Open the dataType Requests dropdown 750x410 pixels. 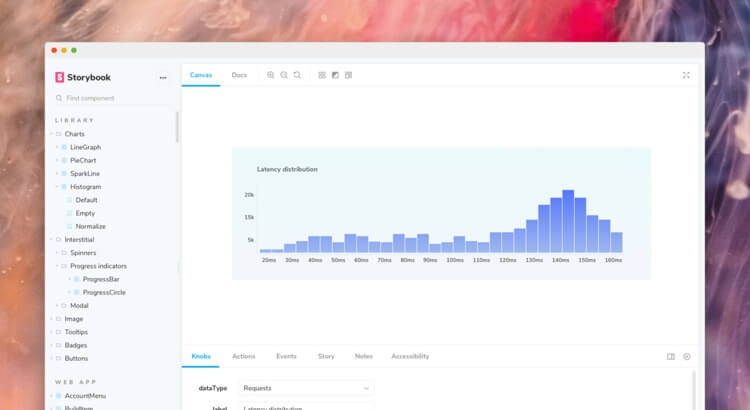306,388
